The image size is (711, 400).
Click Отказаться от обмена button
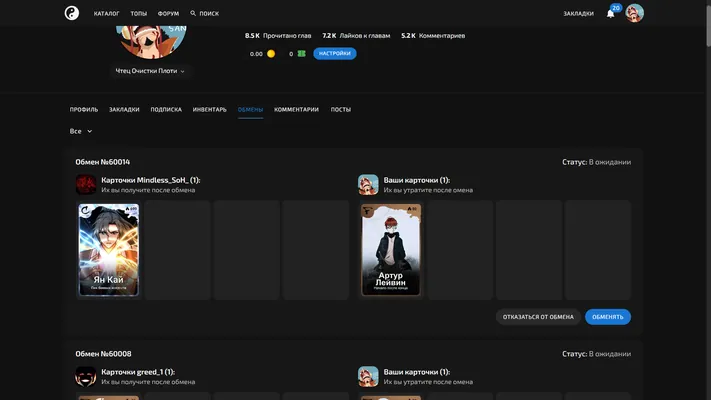(x=538, y=317)
